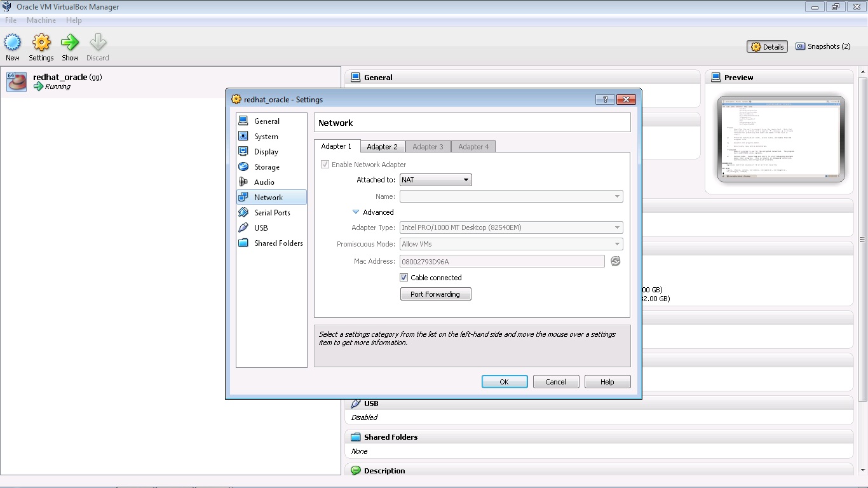Click Cancel in the settings dialog

coord(555,382)
